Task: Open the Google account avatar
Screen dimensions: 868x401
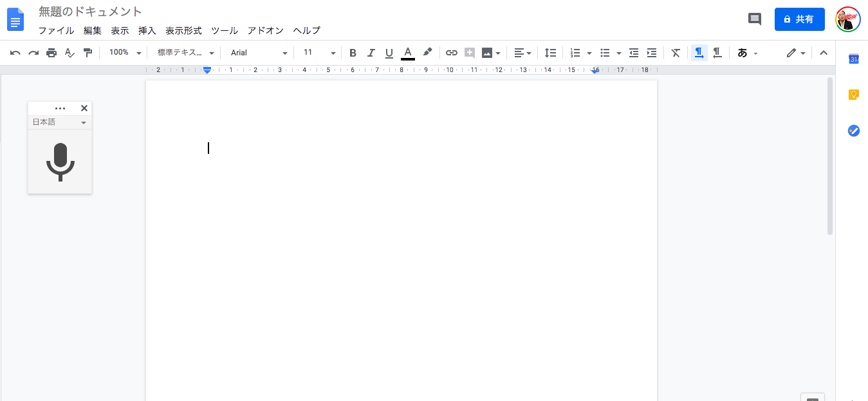Action: point(847,19)
